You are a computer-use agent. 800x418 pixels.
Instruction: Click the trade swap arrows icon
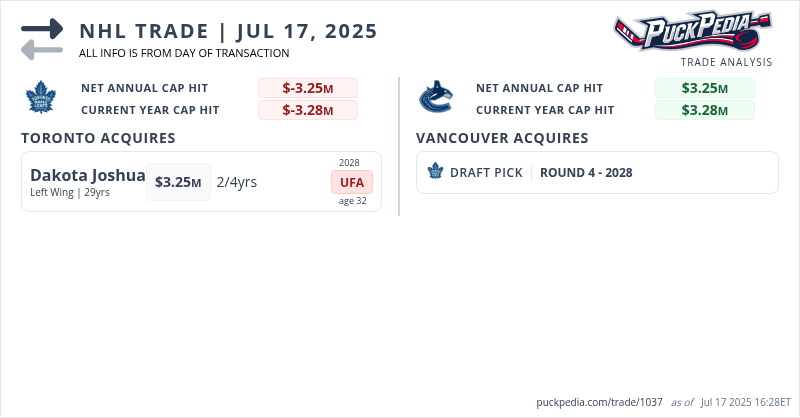42,39
